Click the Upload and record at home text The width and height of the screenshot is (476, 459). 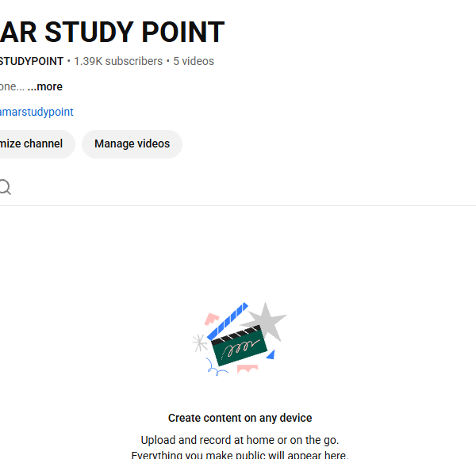(240, 440)
